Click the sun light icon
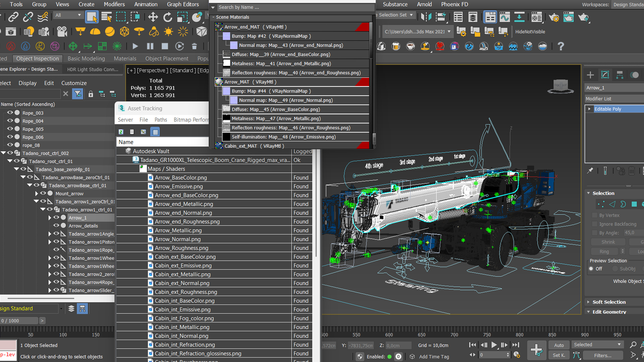644x362 pixels. click(168, 32)
